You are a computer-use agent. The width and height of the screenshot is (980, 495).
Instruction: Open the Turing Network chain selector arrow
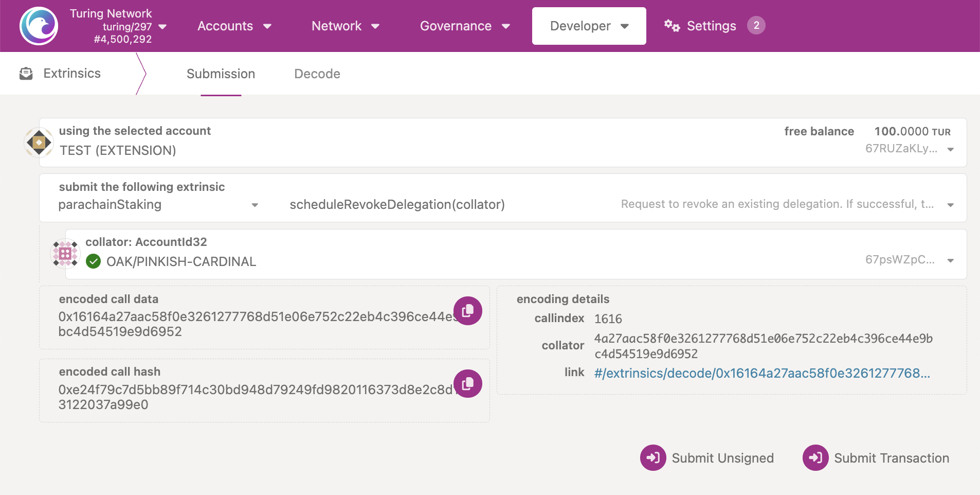(x=162, y=27)
